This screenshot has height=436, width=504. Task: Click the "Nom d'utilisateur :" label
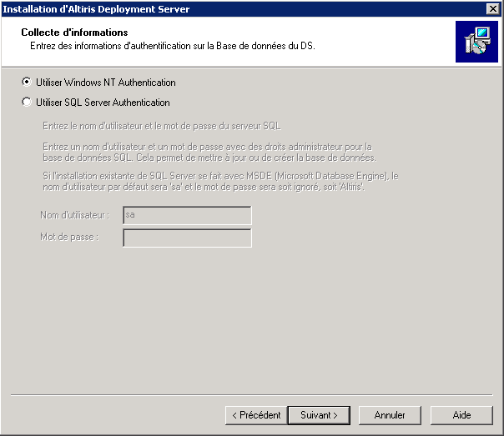[74, 215]
